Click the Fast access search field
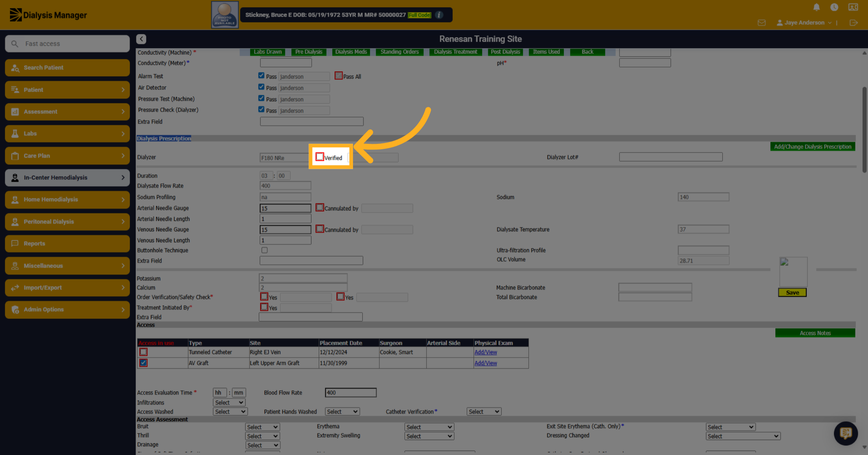 pyautogui.click(x=67, y=44)
